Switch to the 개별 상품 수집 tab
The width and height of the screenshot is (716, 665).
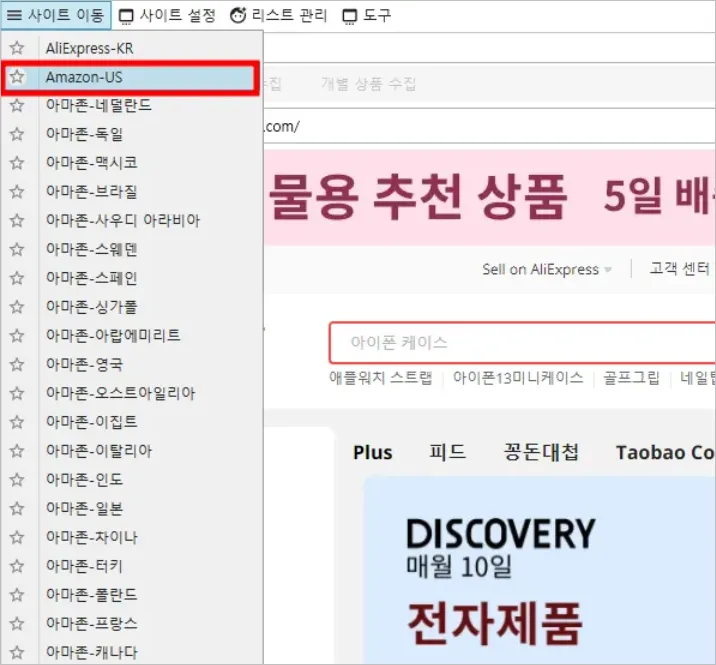coord(368,84)
